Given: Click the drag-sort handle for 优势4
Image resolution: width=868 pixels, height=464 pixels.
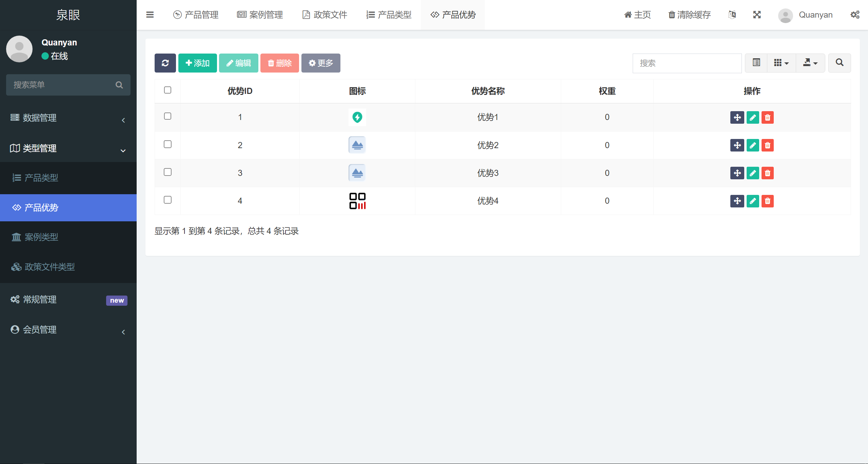Looking at the screenshot, I should [x=737, y=201].
